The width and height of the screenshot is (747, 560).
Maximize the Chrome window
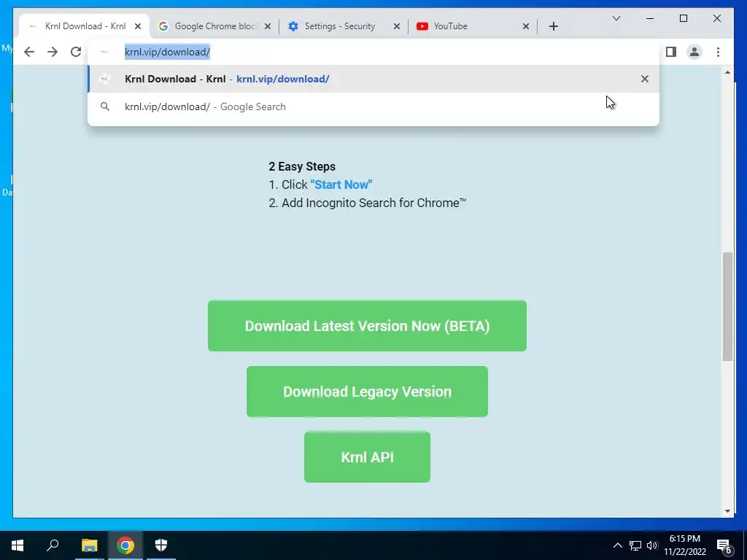pos(683,18)
